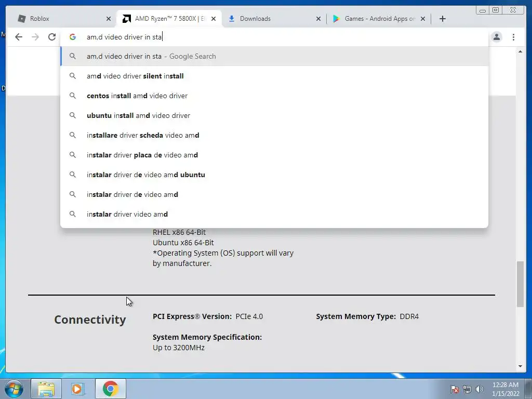Click search icon beside 'centos install' suggestion
This screenshot has height=399, width=532.
pos(73,96)
